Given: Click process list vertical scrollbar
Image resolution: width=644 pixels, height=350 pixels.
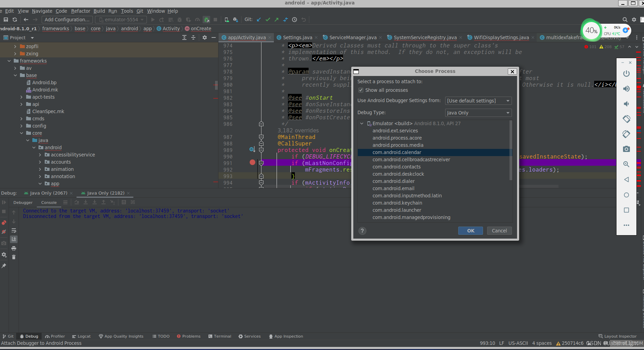Looking at the screenshot, I should tap(511, 150).
